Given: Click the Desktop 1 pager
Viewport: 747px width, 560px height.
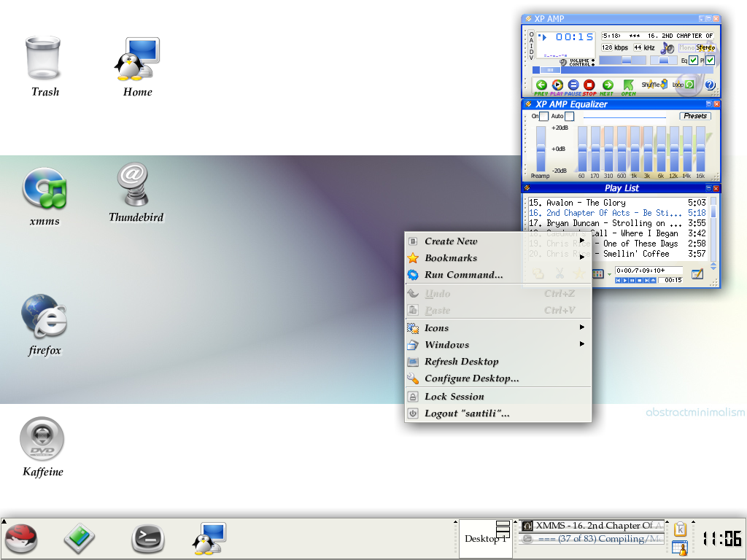Looking at the screenshot, I should click(485, 539).
